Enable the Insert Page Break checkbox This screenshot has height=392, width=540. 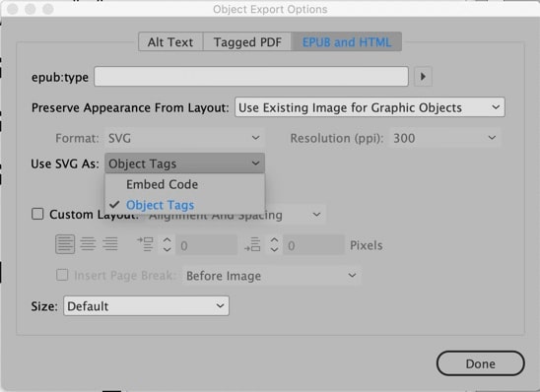(x=62, y=275)
